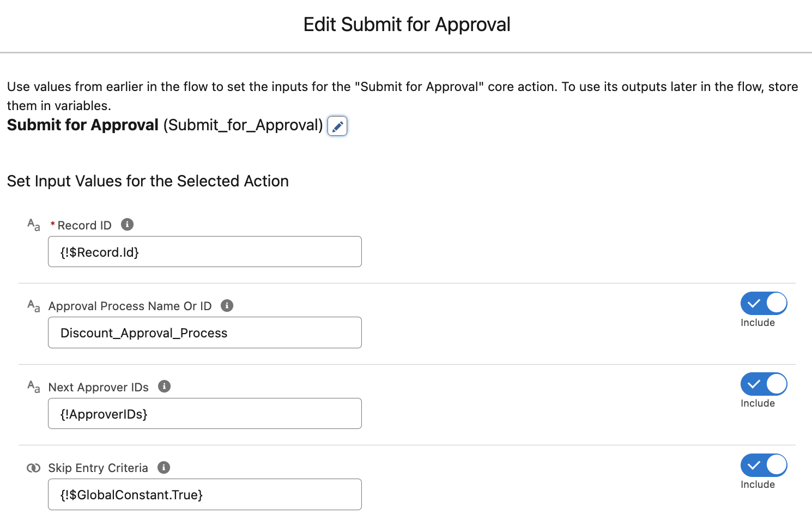Click the pencil edit icon beside Submit for Approval
This screenshot has height=520, width=812.
click(x=337, y=126)
